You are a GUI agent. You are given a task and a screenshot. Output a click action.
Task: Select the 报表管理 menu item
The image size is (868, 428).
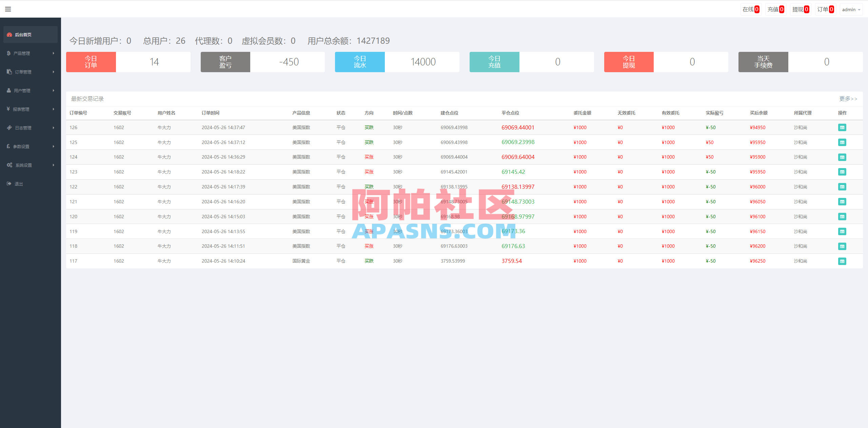[x=21, y=109]
